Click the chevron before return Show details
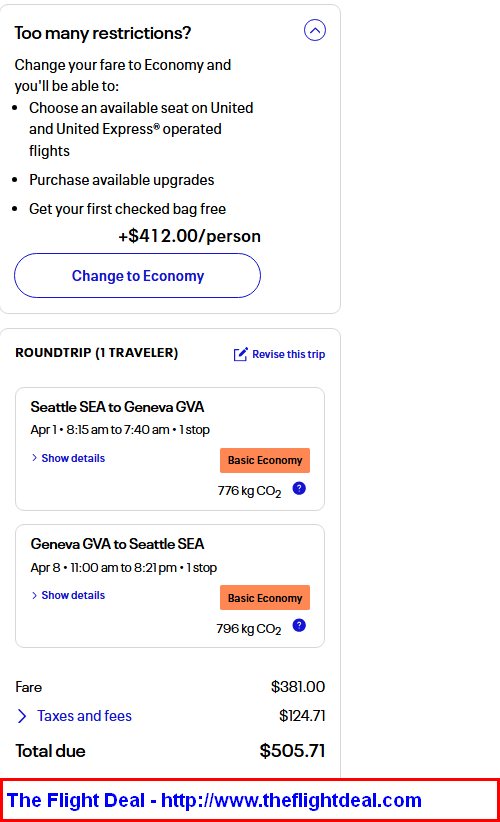This screenshot has width=500, height=822. (x=34, y=596)
